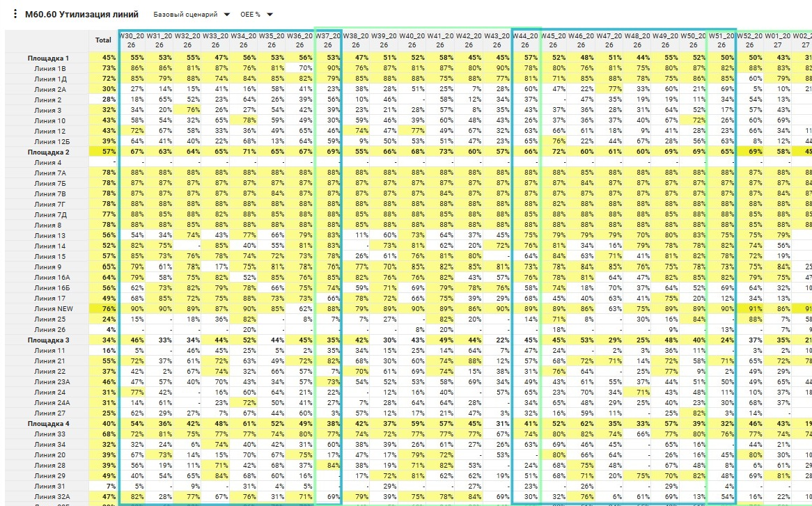Select column header W51_20 26
The image size is (812, 506).
[x=721, y=40]
